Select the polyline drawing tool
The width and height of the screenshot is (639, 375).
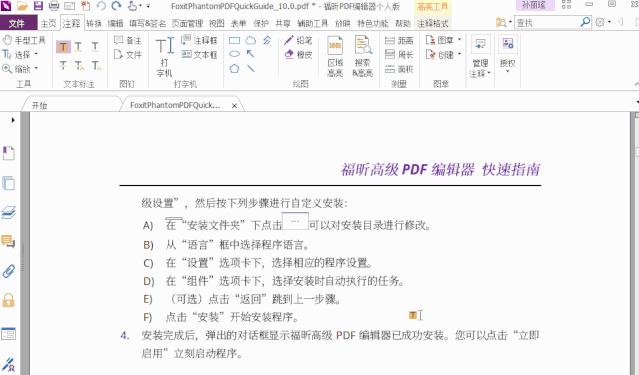pyautogui.click(x=267, y=40)
